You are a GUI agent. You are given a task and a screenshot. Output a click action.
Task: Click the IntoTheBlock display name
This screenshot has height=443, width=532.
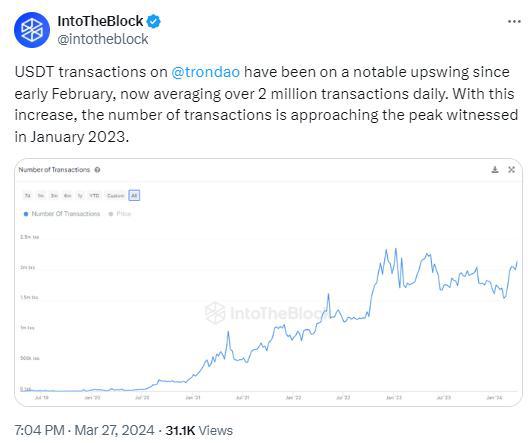point(100,21)
